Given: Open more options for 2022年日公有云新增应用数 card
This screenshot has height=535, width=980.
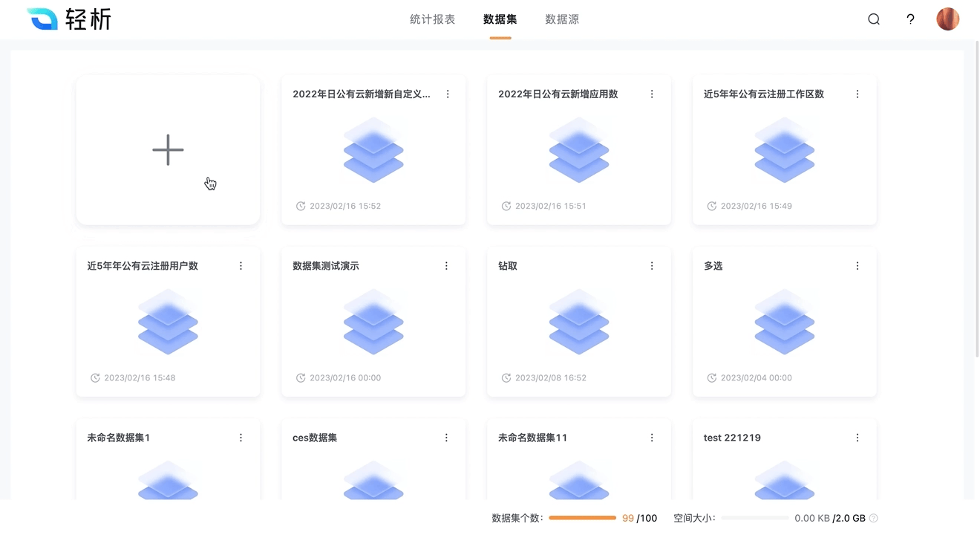Looking at the screenshot, I should tap(652, 94).
